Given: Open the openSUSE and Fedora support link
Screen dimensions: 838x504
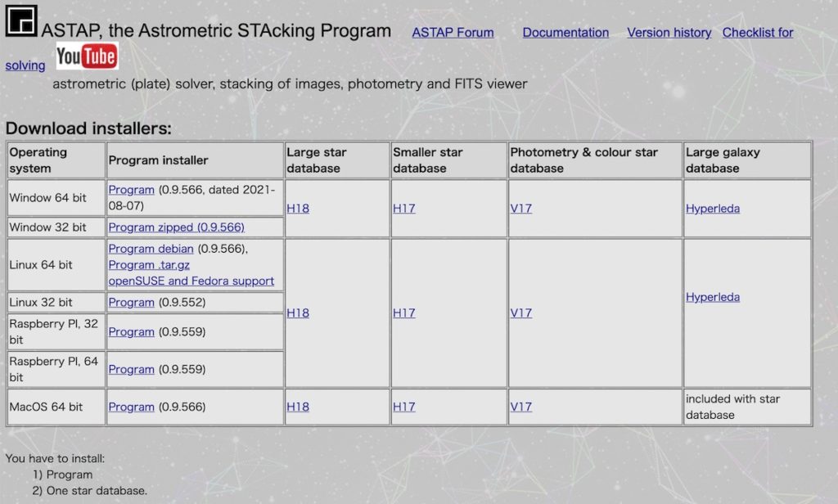Looking at the screenshot, I should pos(191,281).
